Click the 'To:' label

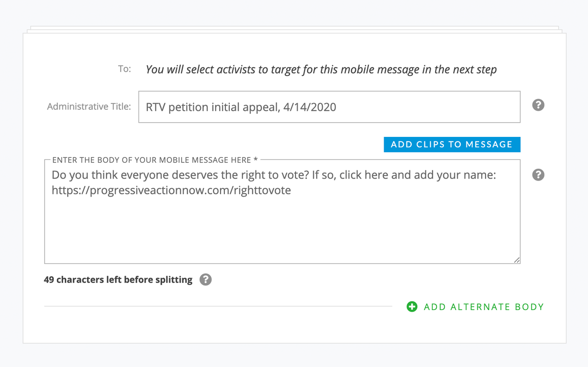(124, 69)
